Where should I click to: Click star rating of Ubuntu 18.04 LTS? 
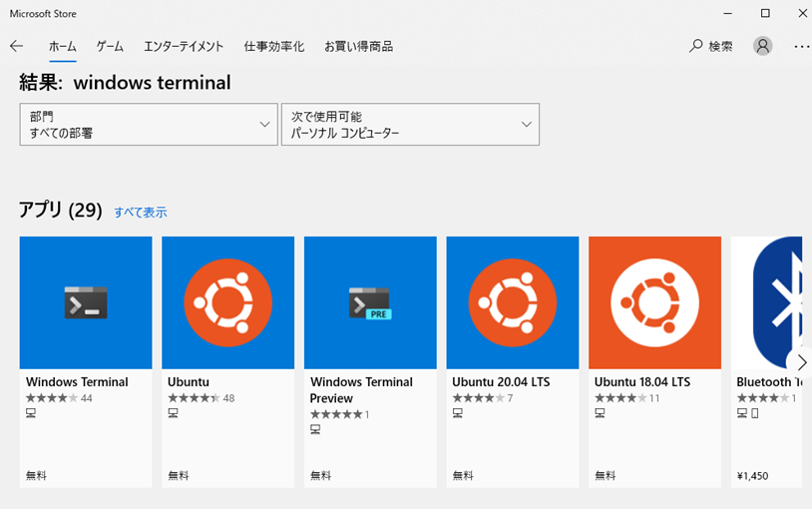[x=620, y=398]
